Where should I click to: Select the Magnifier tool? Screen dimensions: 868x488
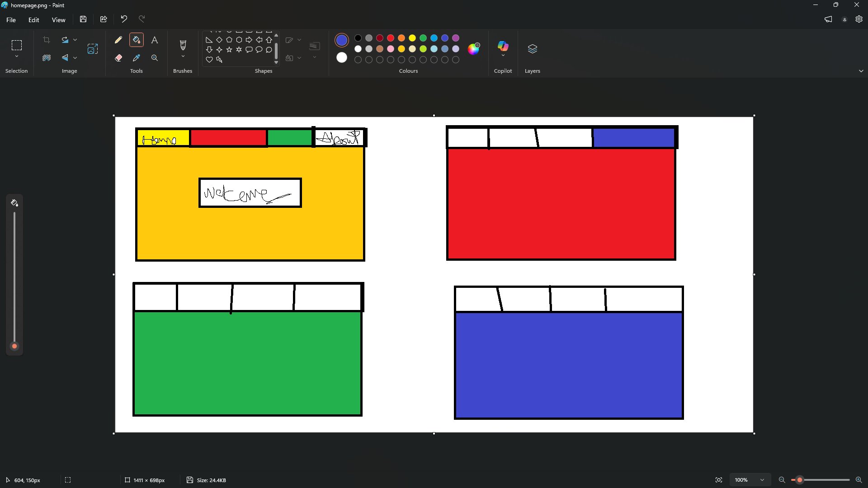[x=155, y=58]
